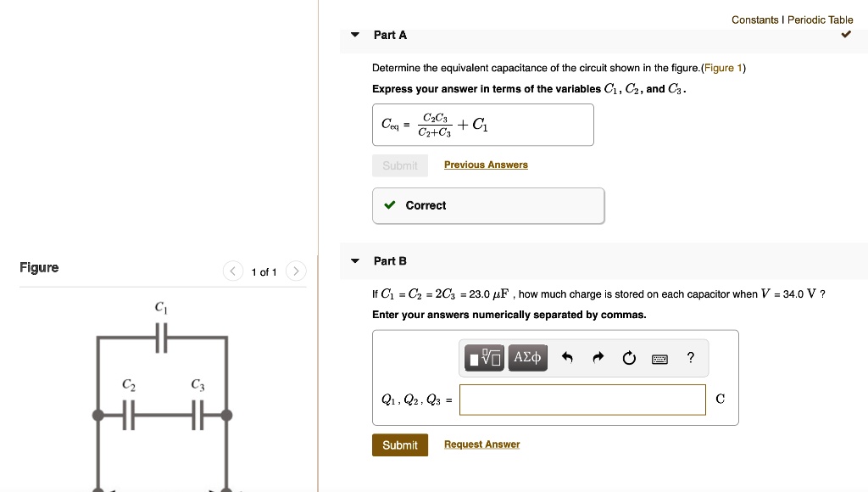Open the math templates insertion icon
868x492 pixels.
482,357
